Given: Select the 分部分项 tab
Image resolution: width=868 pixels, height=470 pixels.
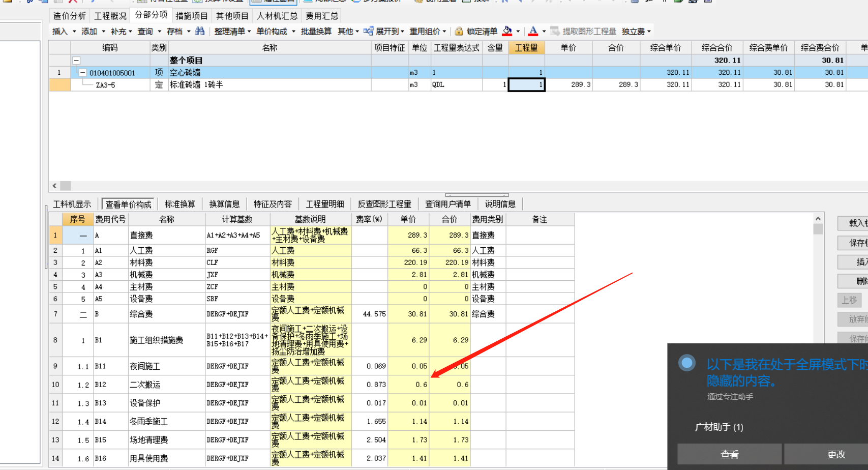Looking at the screenshot, I should pos(151,15).
